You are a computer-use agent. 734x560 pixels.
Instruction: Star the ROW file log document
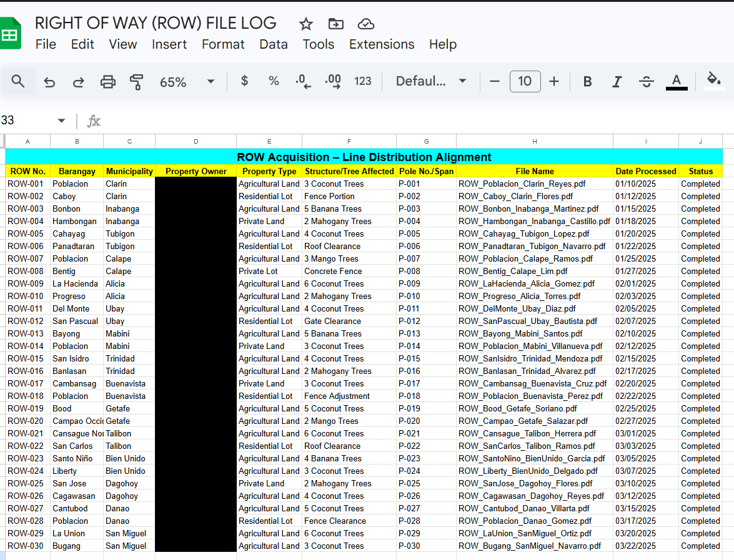[305, 24]
